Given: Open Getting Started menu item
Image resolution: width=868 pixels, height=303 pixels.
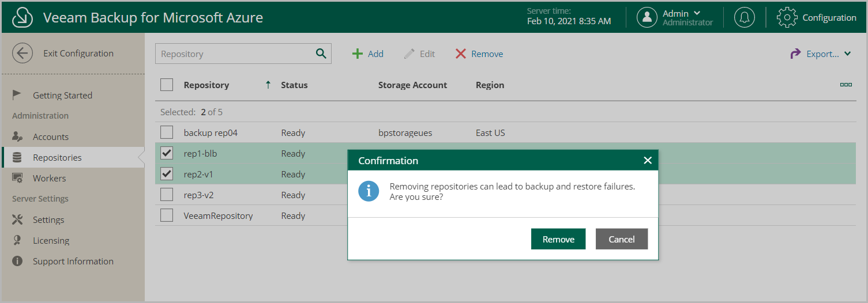Looking at the screenshot, I should coord(62,95).
